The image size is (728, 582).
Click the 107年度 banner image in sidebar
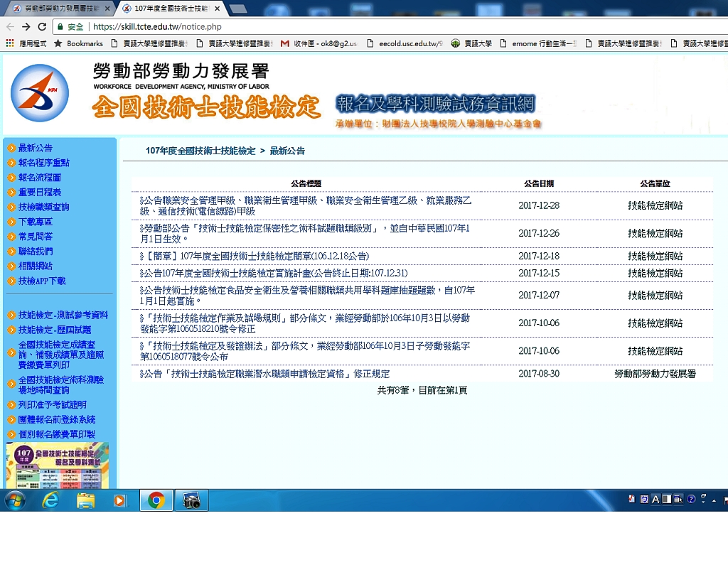coord(58,465)
